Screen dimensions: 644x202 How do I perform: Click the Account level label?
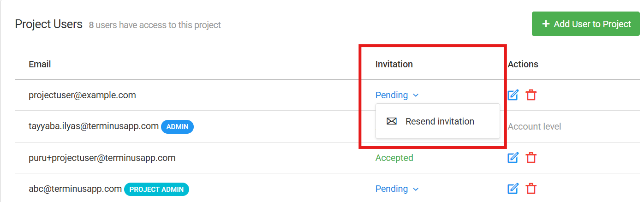[534, 126]
